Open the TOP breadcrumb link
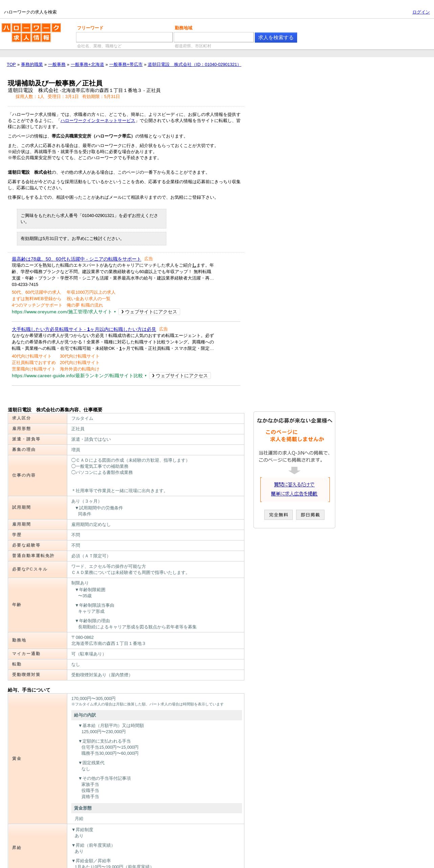The height and width of the screenshot is (868, 434). click(x=11, y=65)
